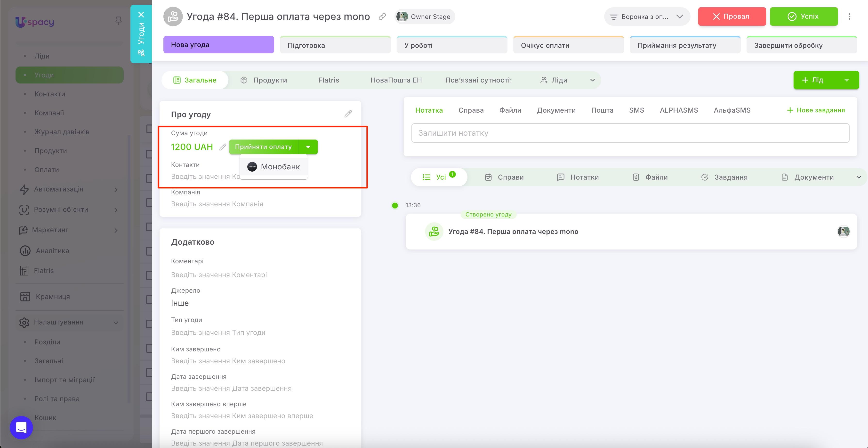
Task: Filter timeline by Завдання
Action: point(724,177)
